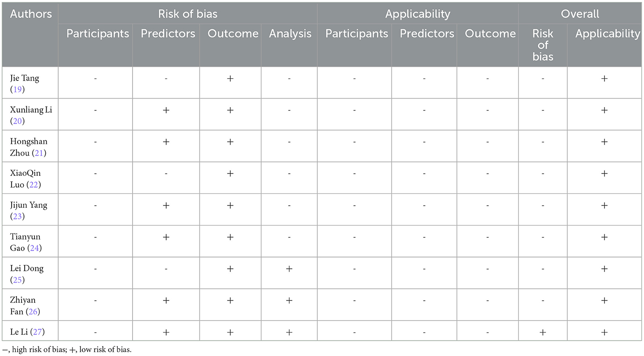Click Predictors header under Risk of bias

[168, 34]
